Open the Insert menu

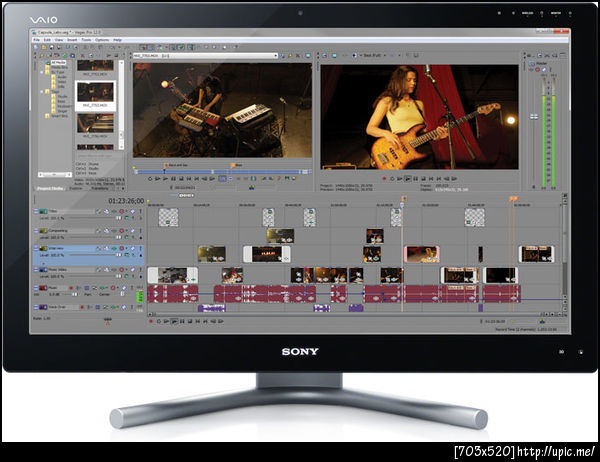tap(72, 40)
